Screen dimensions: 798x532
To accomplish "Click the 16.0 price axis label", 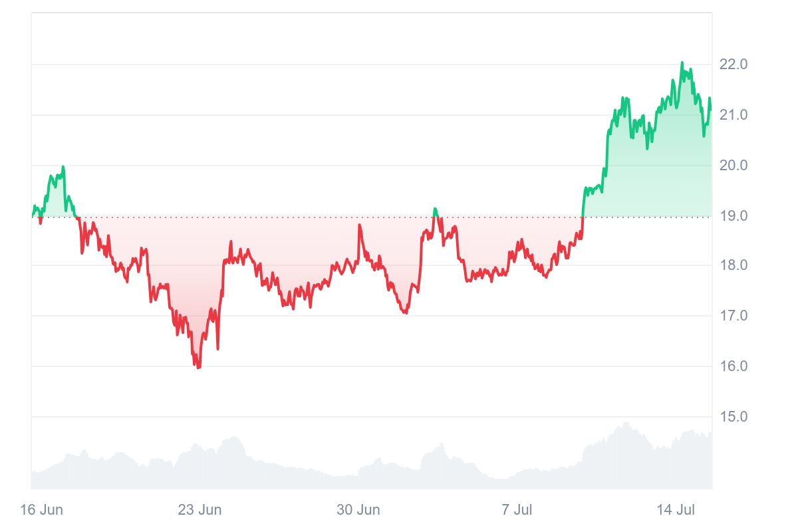I will coord(733,366).
